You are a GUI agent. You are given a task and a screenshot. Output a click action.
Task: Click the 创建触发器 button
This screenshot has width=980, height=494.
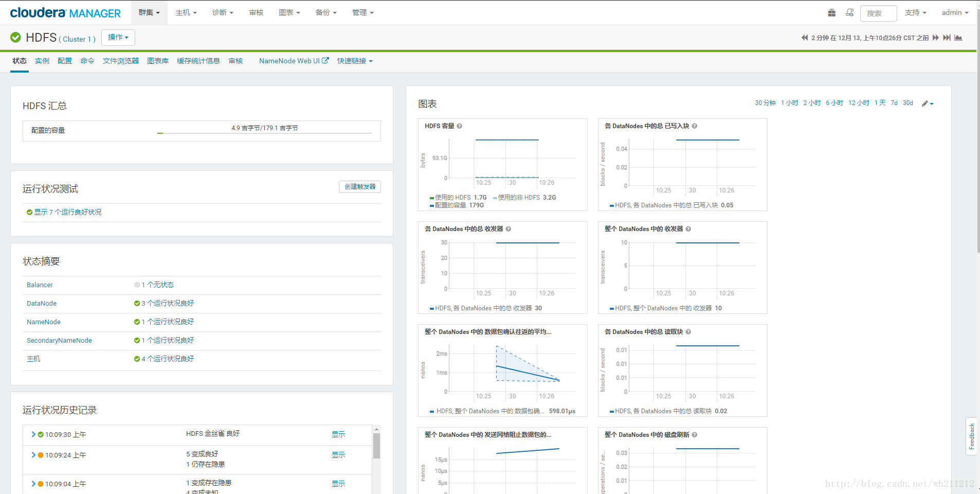tap(360, 187)
